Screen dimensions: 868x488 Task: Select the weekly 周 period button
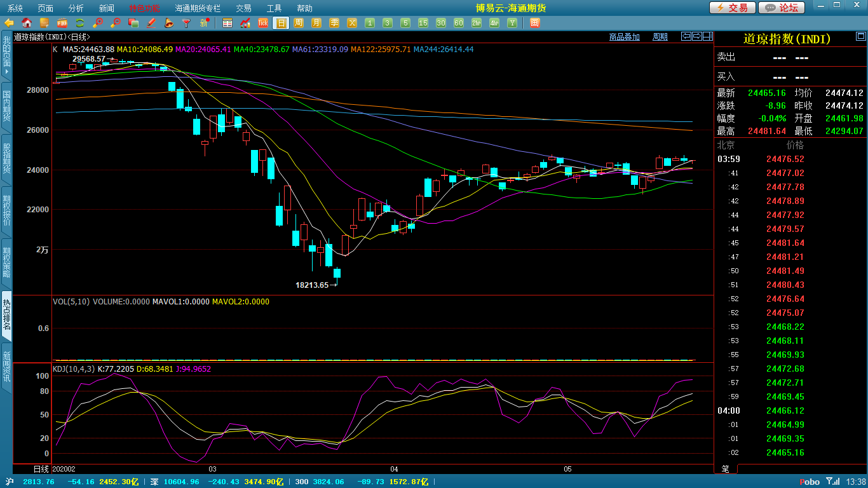tap(299, 23)
